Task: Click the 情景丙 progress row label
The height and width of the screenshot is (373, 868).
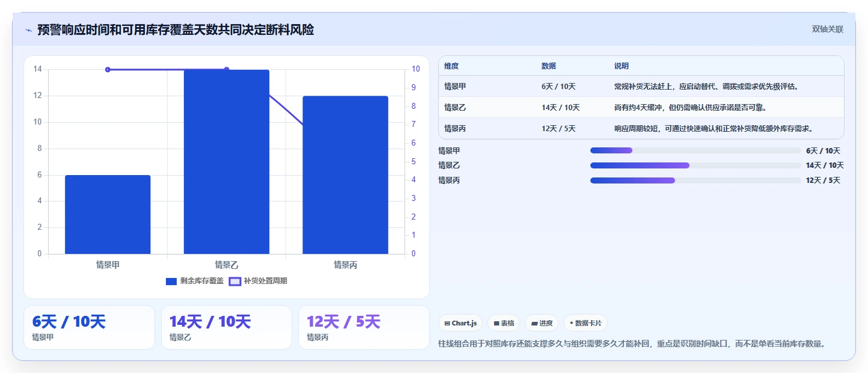Action: click(449, 180)
